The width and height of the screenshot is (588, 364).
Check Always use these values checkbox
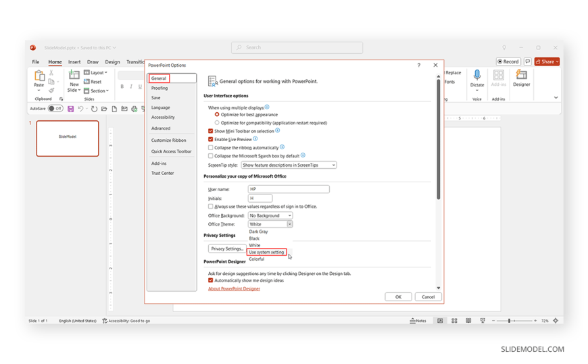210,207
